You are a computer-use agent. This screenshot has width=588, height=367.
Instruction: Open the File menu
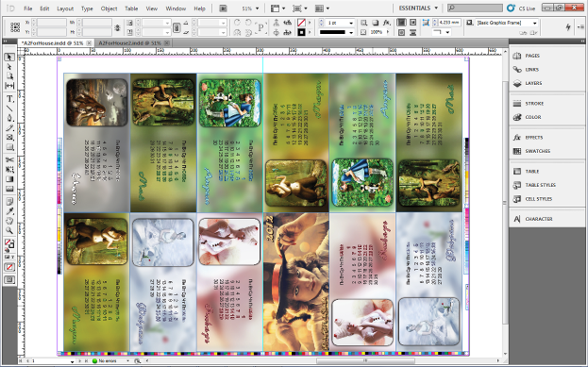28,8
